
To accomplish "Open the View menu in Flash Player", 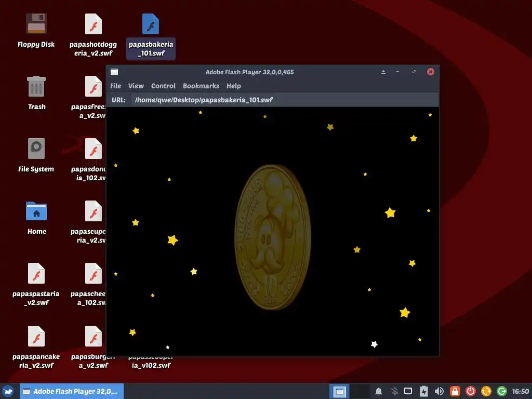I will tap(136, 86).
